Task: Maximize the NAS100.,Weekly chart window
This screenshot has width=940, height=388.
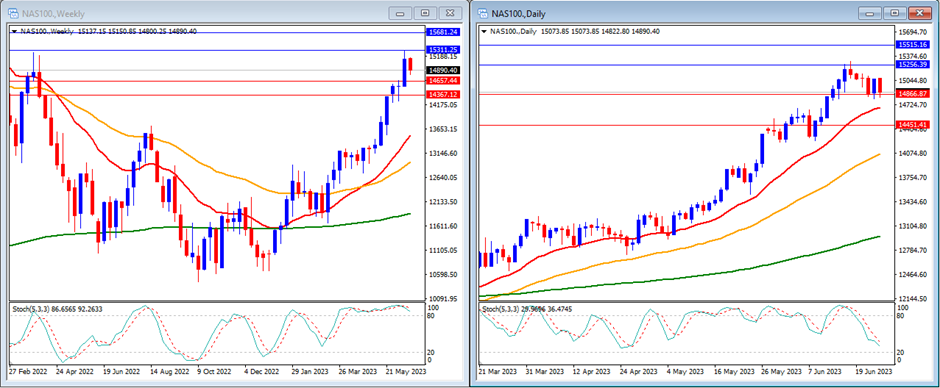Action: [x=425, y=13]
